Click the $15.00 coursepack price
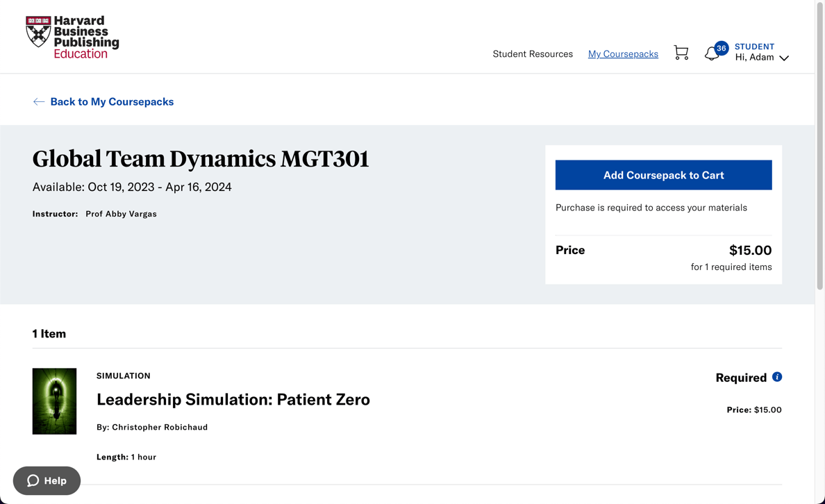This screenshot has height=504, width=825. click(x=750, y=250)
